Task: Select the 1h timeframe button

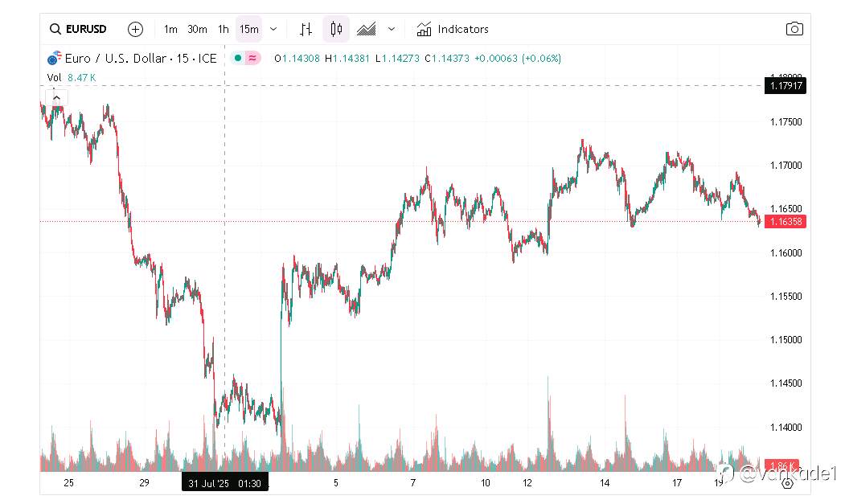Action: click(x=224, y=29)
